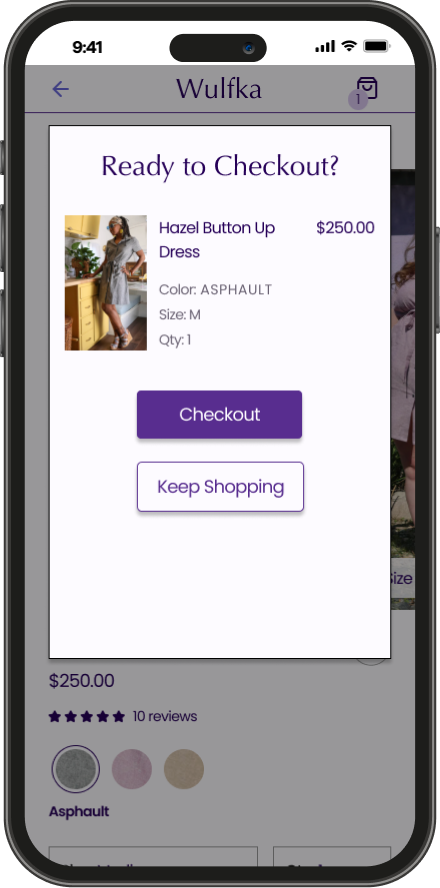This screenshot has width=440, height=888.
Task: Tap the cellular signal bars icon
Action: click(x=325, y=46)
